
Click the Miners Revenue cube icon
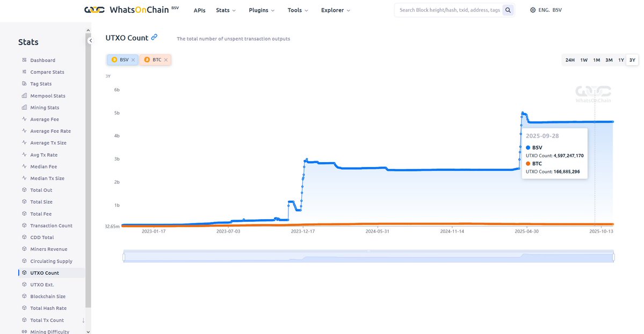(x=24, y=249)
